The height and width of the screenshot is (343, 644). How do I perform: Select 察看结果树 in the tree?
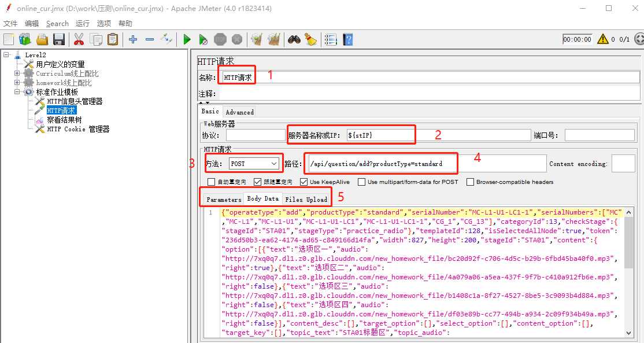tap(64, 120)
